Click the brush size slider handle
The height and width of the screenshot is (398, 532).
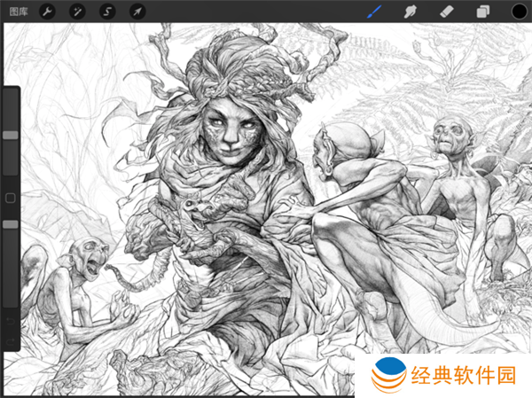coord(11,135)
